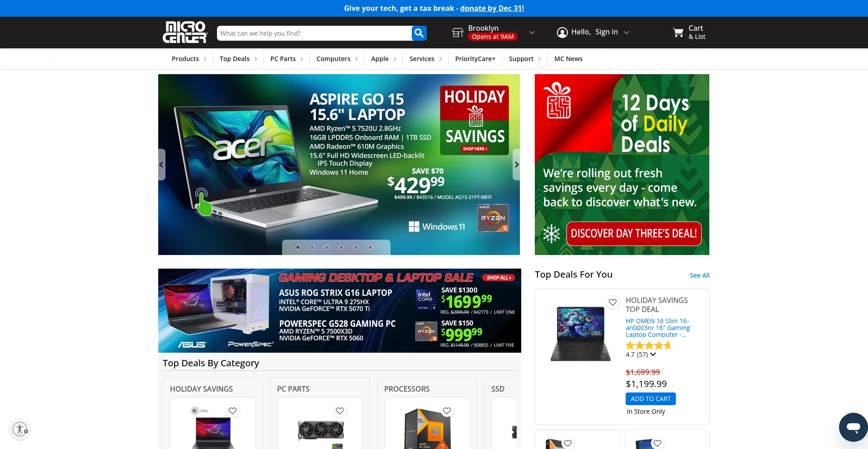Screen dimensions: 868x449
Task: Click ADD TO CART on the HP OMEN deal
Action: tap(651, 398)
